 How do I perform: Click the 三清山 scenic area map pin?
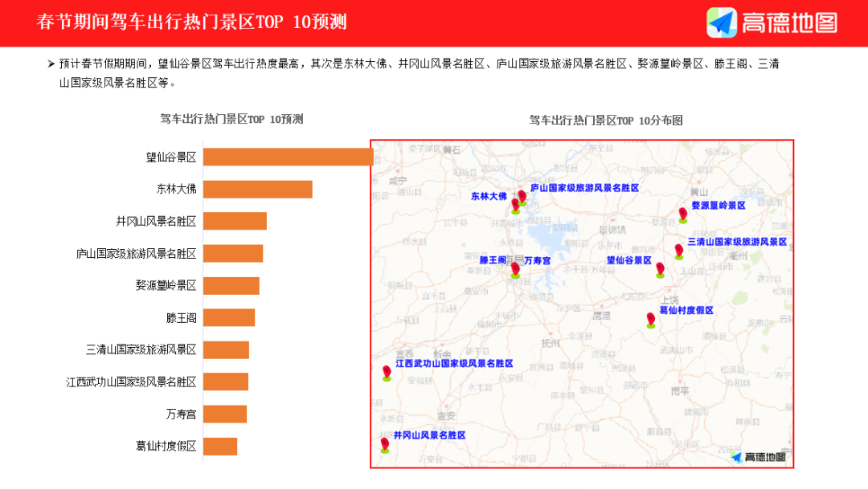pyautogui.click(x=678, y=251)
